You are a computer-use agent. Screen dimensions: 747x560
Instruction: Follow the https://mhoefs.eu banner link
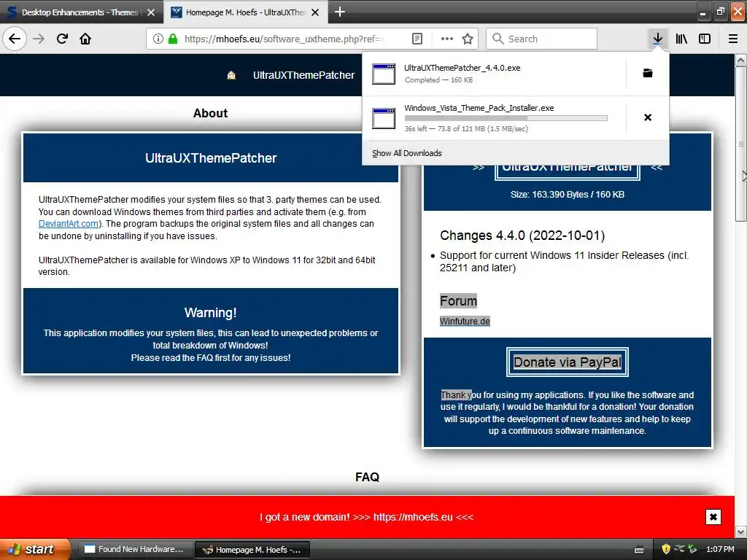click(413, 517)
